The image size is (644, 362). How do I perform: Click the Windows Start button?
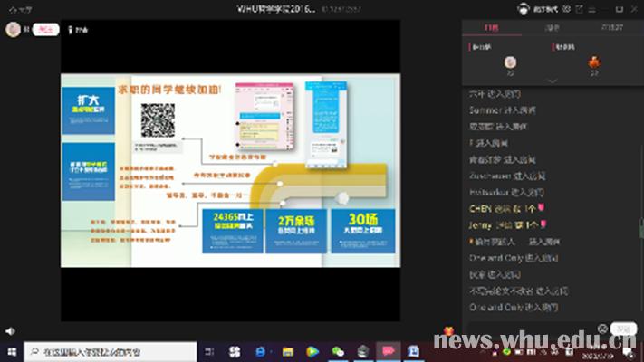[12, 351]
